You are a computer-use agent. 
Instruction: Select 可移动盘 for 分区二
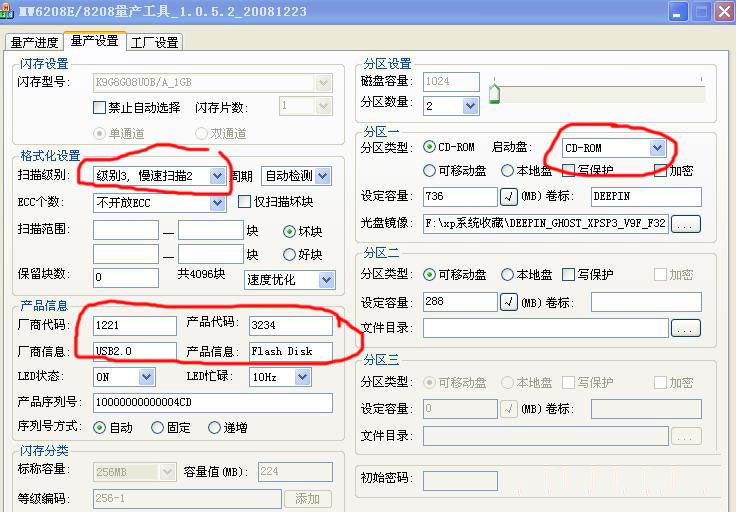[x=429, y=275]
